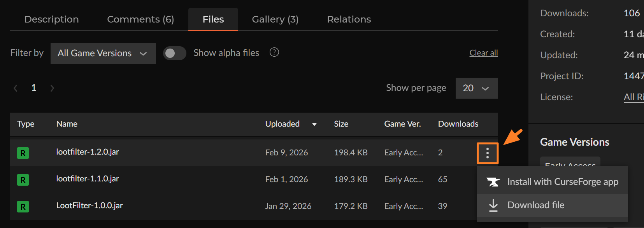Go to the next page arrow
The width and height of the screenshot is (644, 228).
tap(52, 88)
